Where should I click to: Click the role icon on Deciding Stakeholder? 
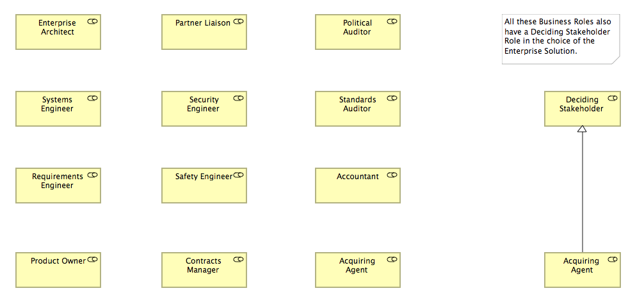[x=613, y=98]
